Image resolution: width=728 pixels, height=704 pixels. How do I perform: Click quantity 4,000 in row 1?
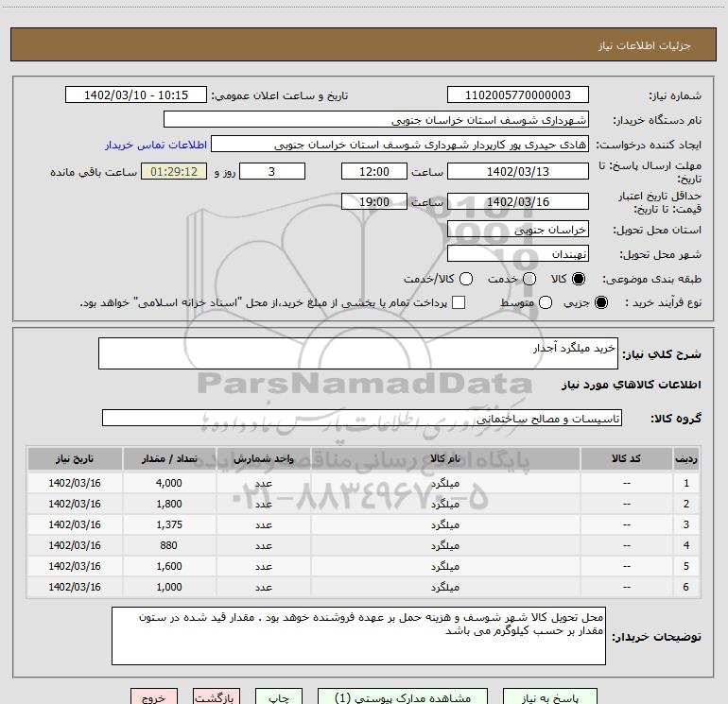point(169,483)
